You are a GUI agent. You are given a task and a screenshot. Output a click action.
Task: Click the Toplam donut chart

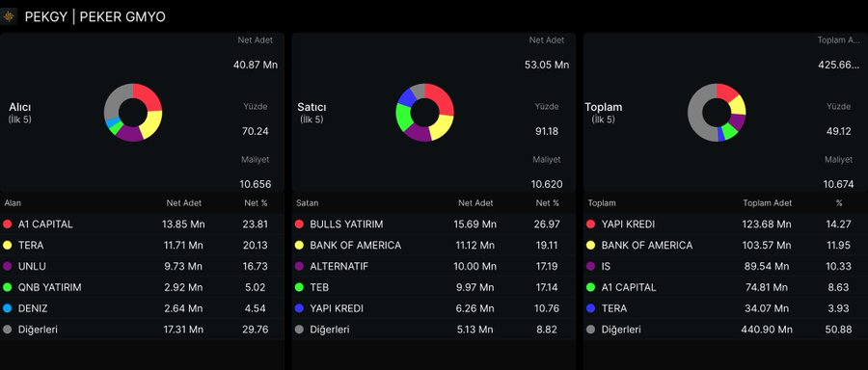pos(717,113)
